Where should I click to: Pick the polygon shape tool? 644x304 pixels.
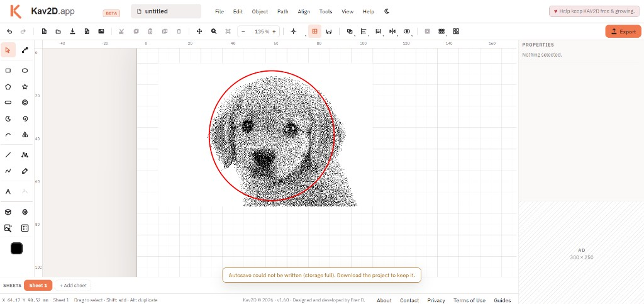coord(8,87)
